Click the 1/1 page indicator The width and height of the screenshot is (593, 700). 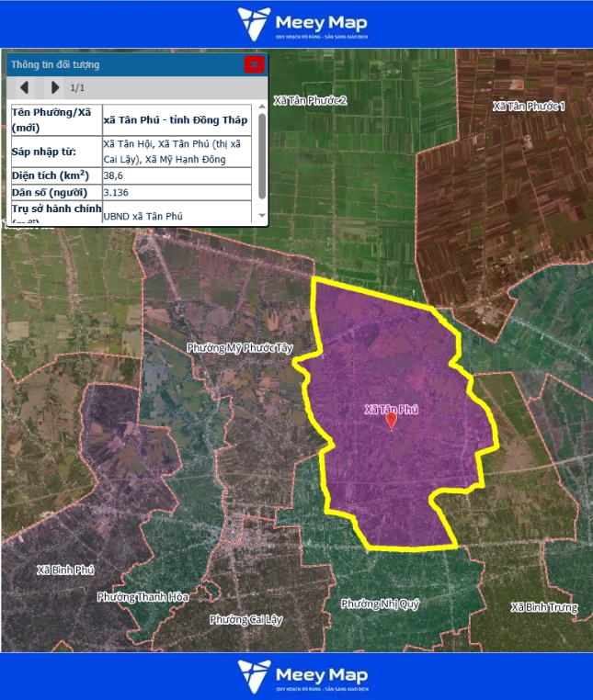pyautogui.click(x=78, y=88)
